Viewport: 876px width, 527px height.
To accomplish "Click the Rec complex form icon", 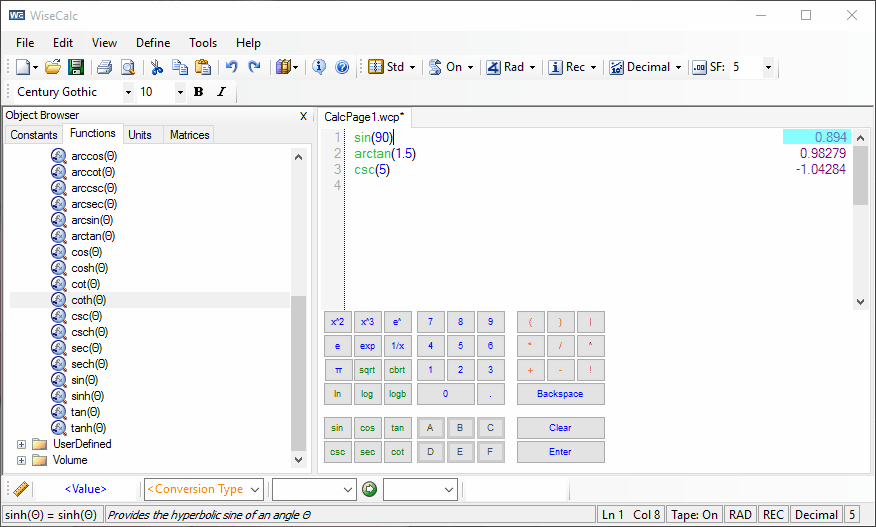I will (x=555, y=67).
